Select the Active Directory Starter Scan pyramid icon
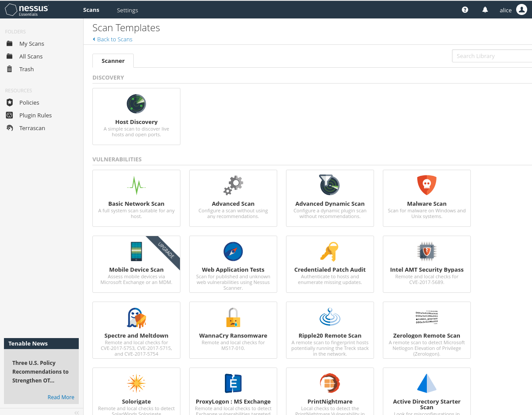The height and width of the screenshot is (415, 532). (427, 383)
